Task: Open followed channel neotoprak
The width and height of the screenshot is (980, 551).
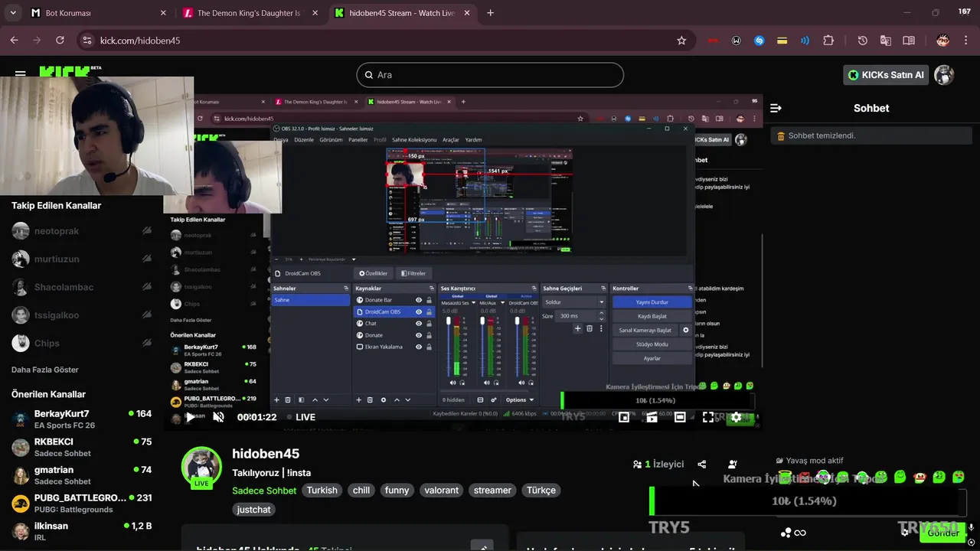Action: (x=81, y=231)
